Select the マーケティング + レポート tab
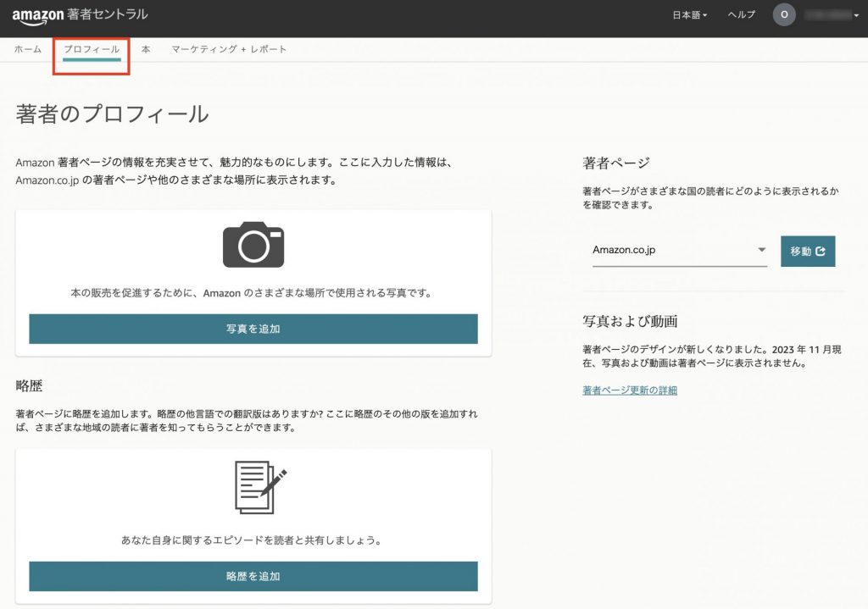 230,49
